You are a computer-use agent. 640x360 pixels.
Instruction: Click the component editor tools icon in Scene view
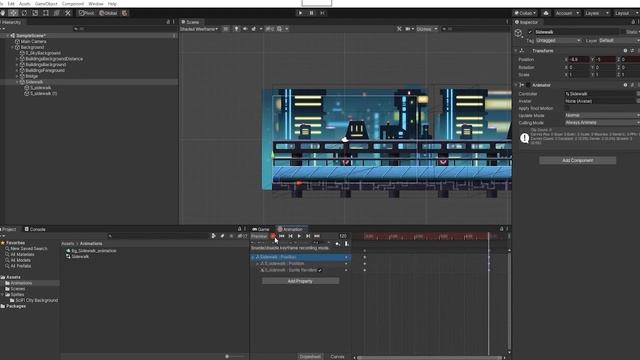click(399, 29)
